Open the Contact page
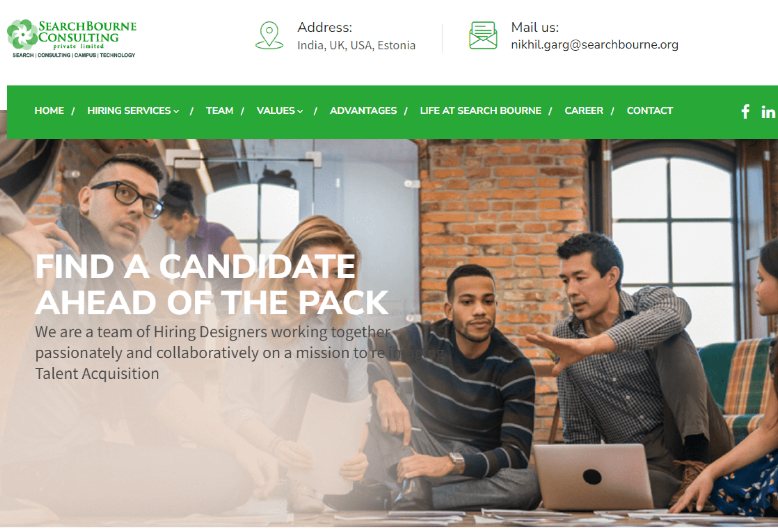778x532 pixels. tap(650, 111)
